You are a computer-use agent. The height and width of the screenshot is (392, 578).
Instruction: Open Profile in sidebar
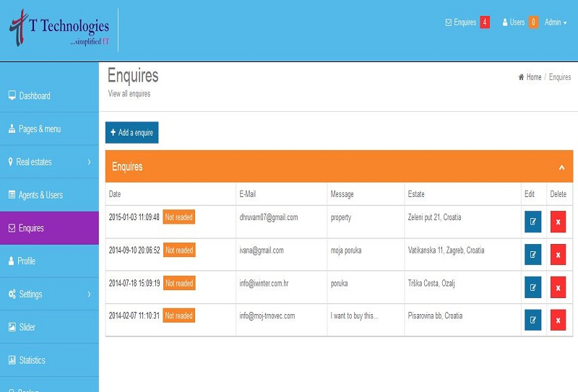tap(49, 261)
